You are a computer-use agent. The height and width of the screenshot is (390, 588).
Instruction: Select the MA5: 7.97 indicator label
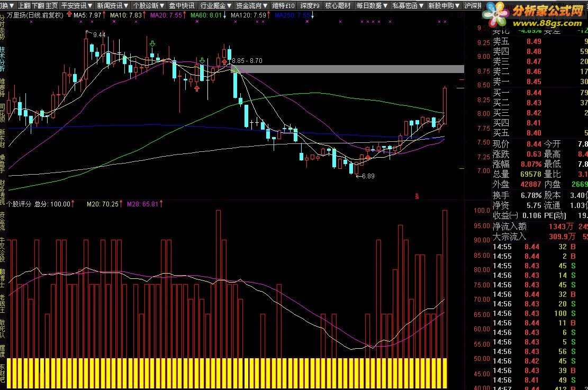[x=88, y=15]
